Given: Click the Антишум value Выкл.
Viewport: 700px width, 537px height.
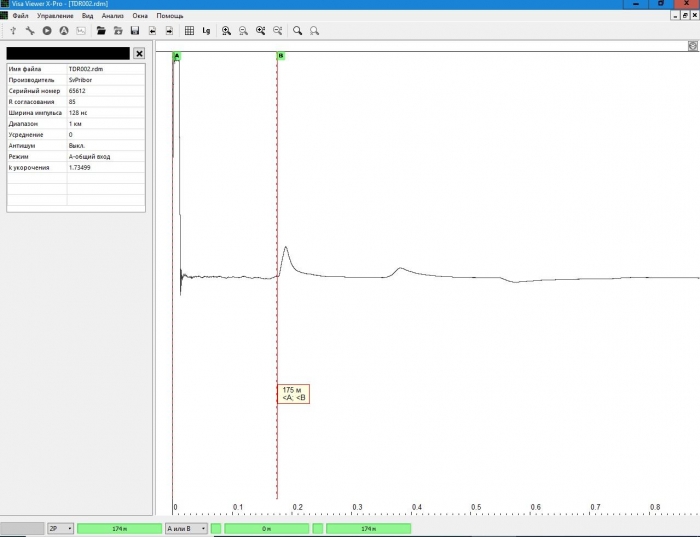Looking at the screenshot, I should click(106, 146).
